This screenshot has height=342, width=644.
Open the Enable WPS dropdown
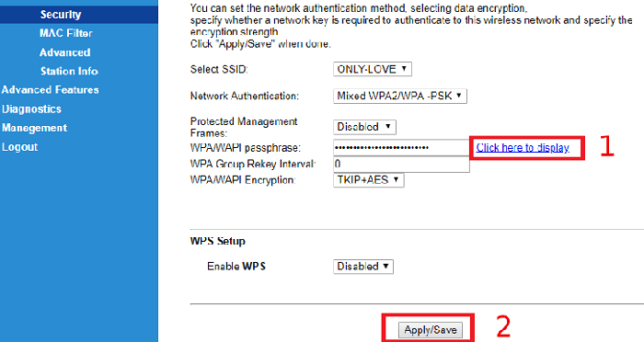coord(363,267)
